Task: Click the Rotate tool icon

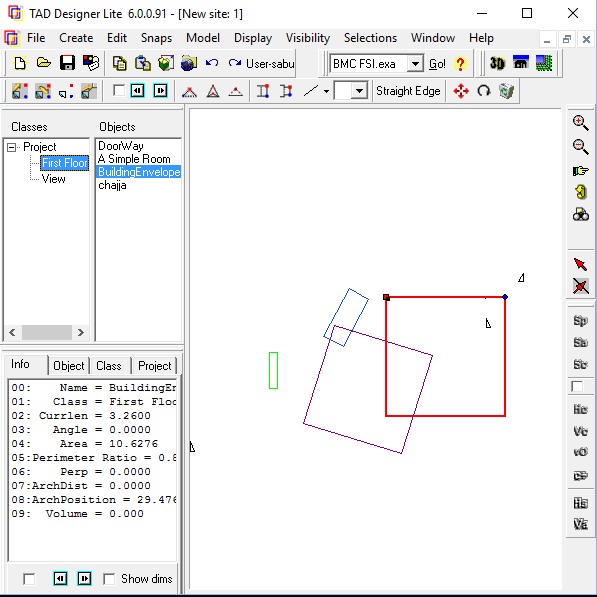Action: tap(484, 91)
